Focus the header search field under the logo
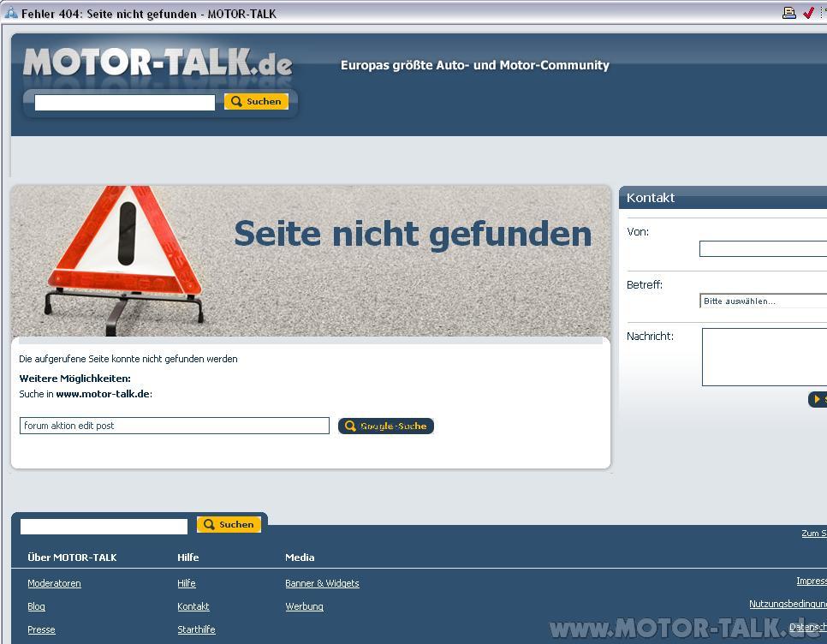The image size is (827, 644). pyautogui.click(x=125, y=102)
